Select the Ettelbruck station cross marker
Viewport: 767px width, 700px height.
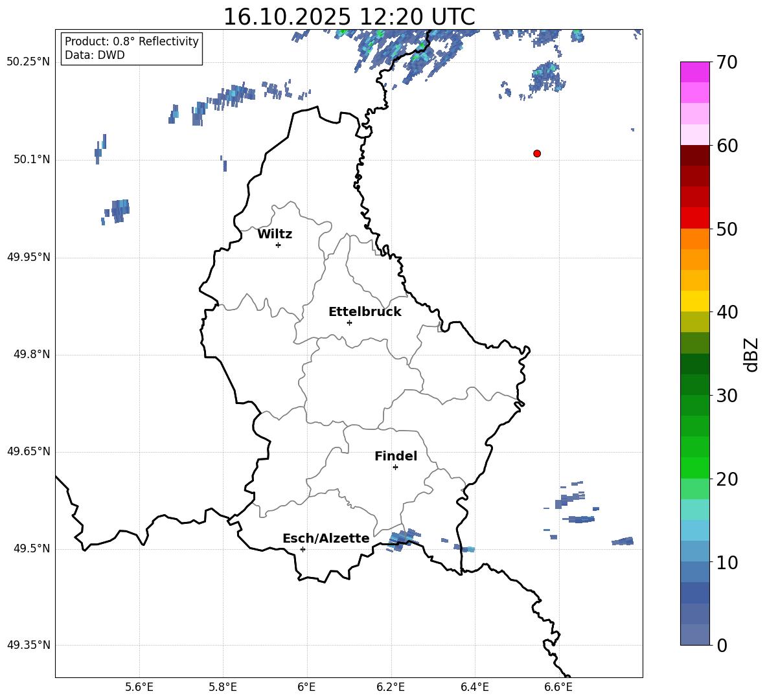(x=349, y=322)
